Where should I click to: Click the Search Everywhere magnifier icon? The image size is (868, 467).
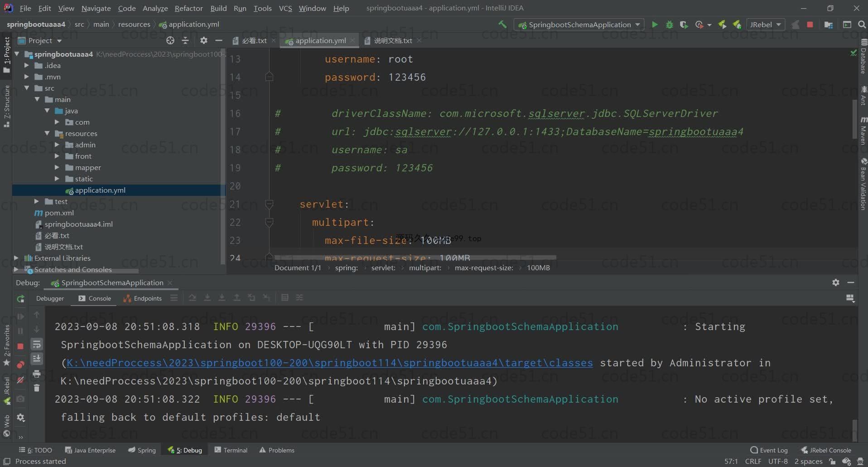(x=862, y=24)
